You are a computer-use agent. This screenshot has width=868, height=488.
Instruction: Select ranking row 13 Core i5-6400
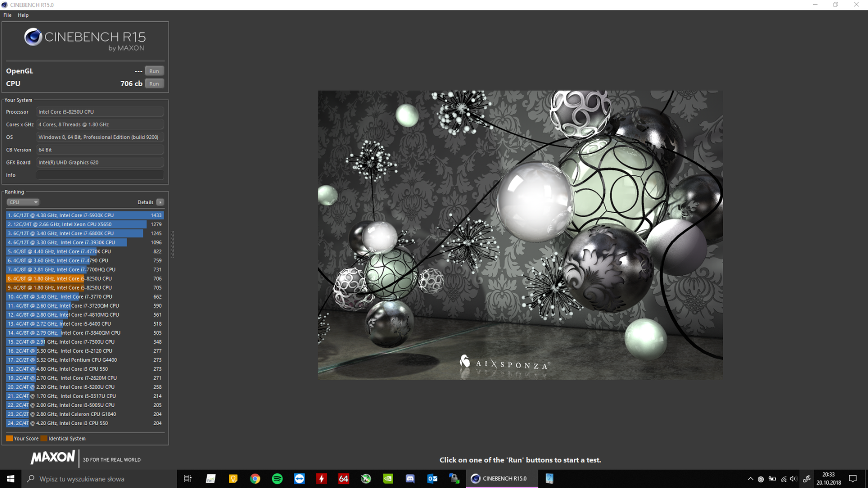85,324
